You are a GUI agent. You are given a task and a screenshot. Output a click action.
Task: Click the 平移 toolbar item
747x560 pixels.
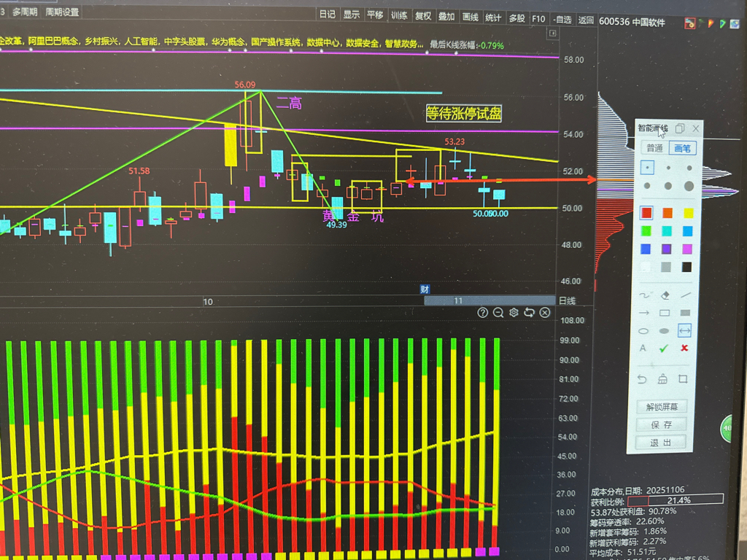tap(376, 15)
